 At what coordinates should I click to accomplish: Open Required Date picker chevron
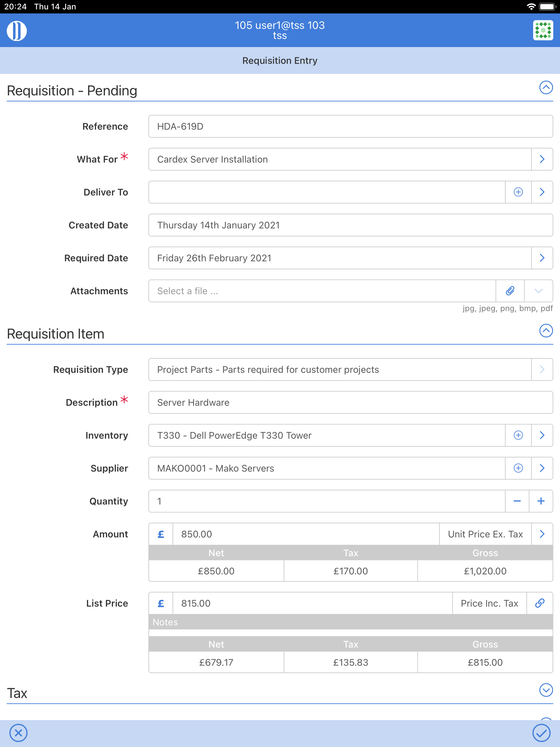(x=542, y=258)
